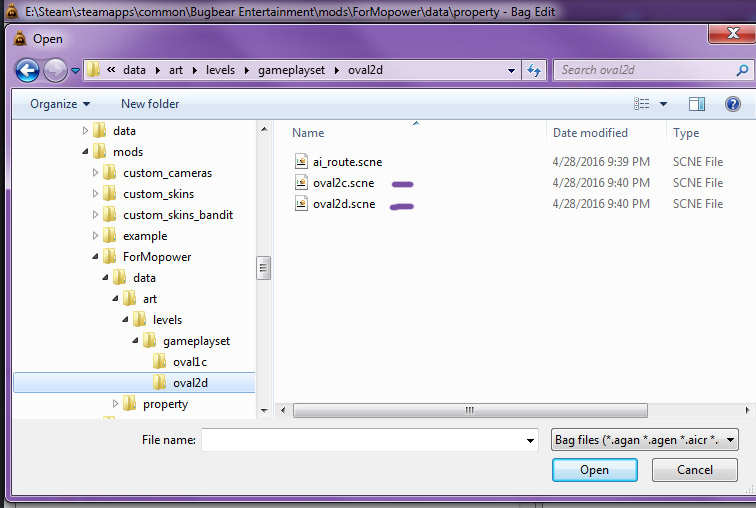Image resolution: width=756 pixels, height=508 pixels.
Task: Expand the property folder
Action: click(x=115, y=403)
